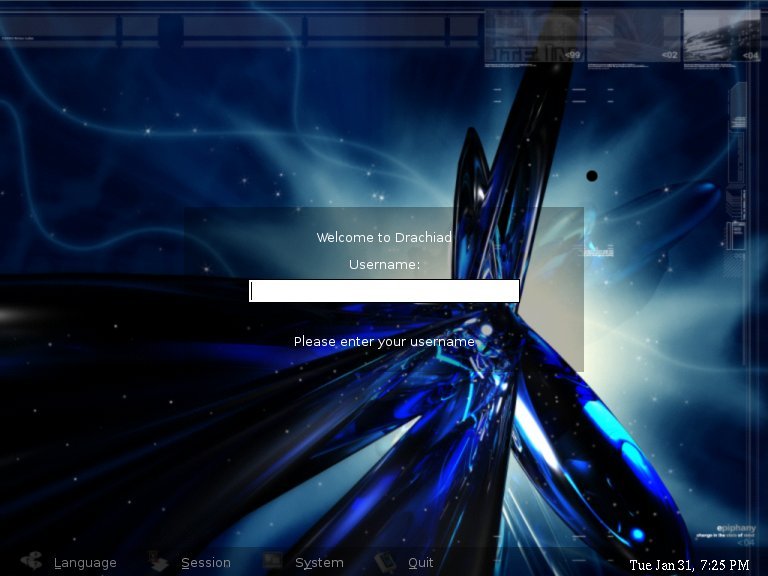Click the Language globe icon
768x576 pixels.
(x=31, y=562)
